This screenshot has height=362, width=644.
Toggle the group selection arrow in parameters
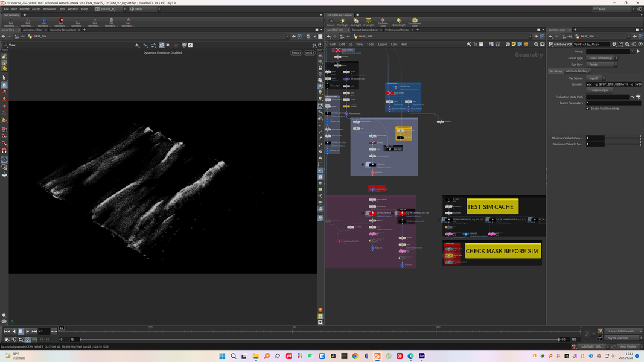(638, 52)
